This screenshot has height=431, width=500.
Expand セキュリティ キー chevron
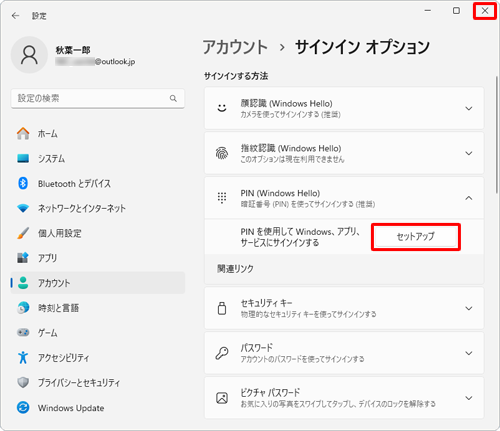pyautogui.click(x=469, y=308)
